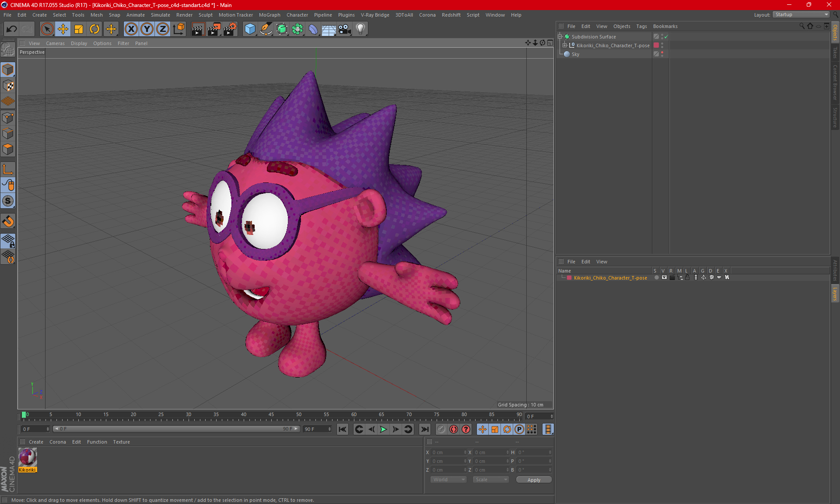This screenshot has height=504, width=840.
Task: Play animation forward
Action: [x=383, y=429]
